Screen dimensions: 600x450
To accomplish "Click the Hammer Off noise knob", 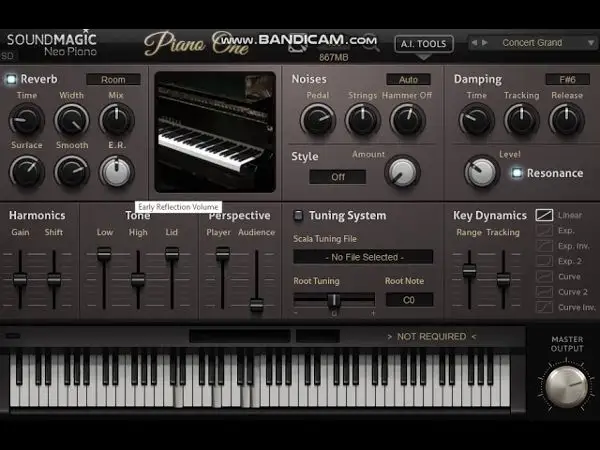I will coord(407,120).
